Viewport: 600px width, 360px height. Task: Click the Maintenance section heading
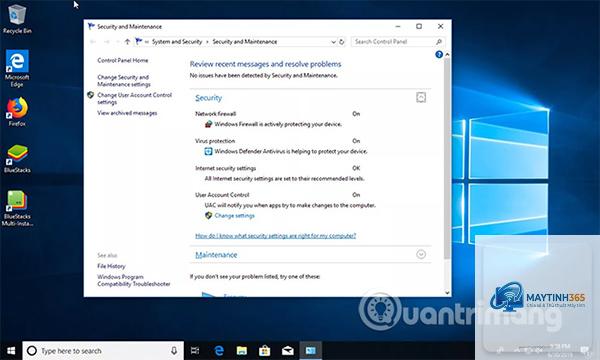pyautogui.click(x=216, y=255)
